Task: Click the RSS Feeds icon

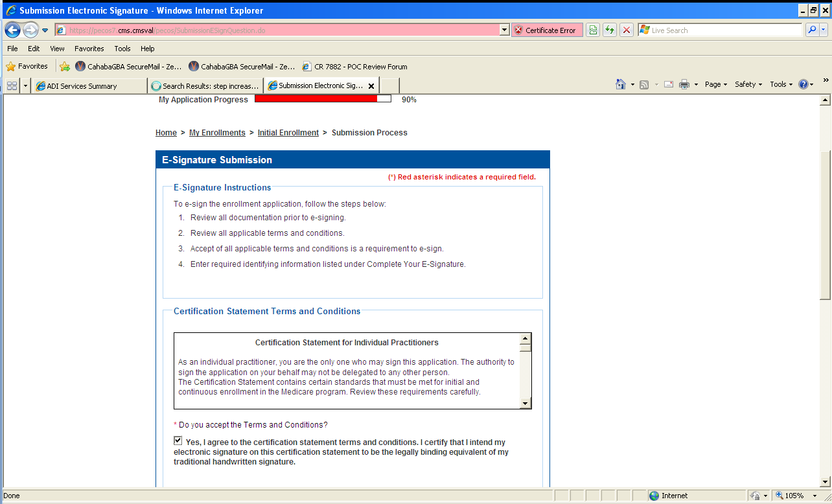Action: point(644,85)
